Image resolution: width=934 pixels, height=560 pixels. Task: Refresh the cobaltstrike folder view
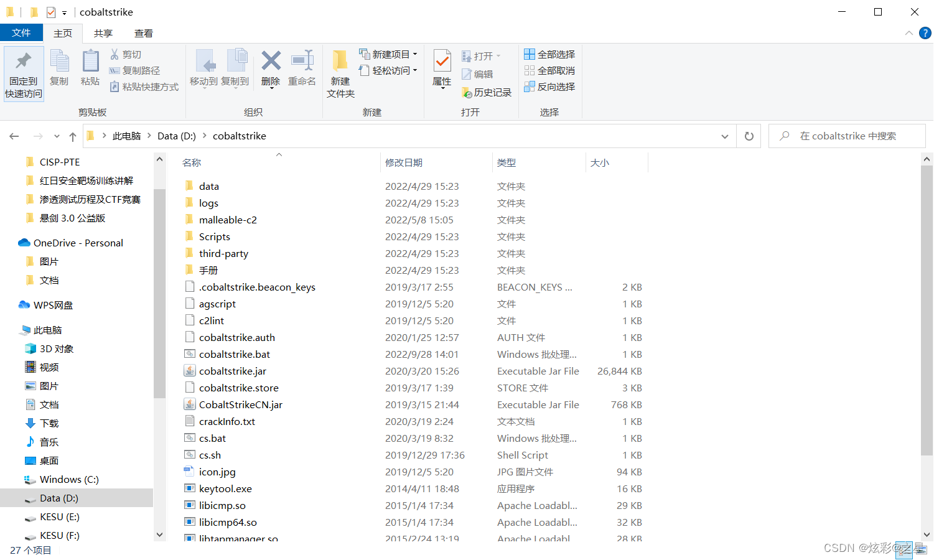pyautogui.click(x=749, y=136)
